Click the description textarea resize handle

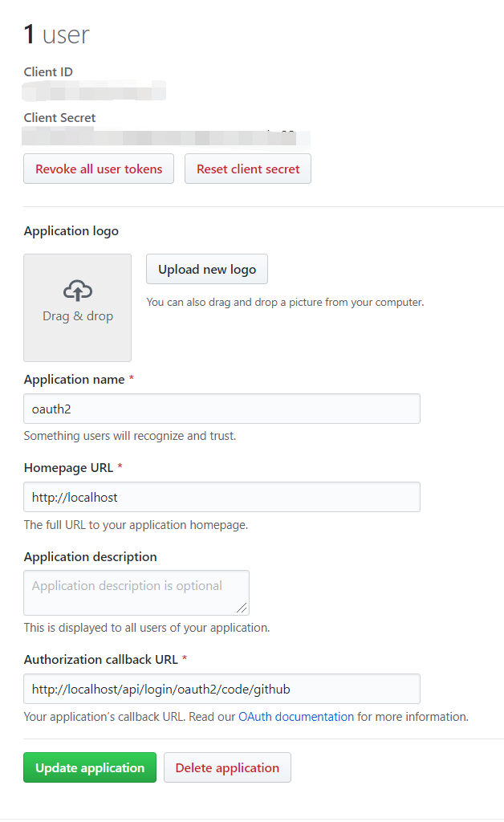point(242,608)
